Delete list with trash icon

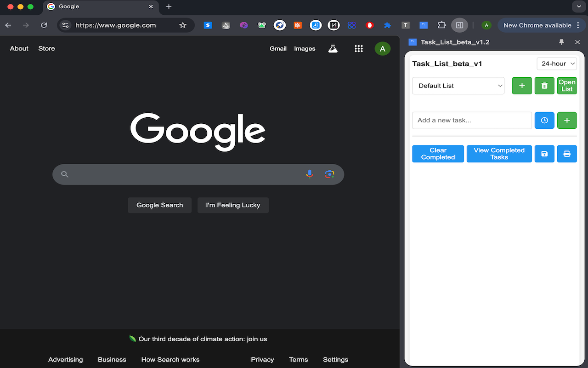coord(544,86)
